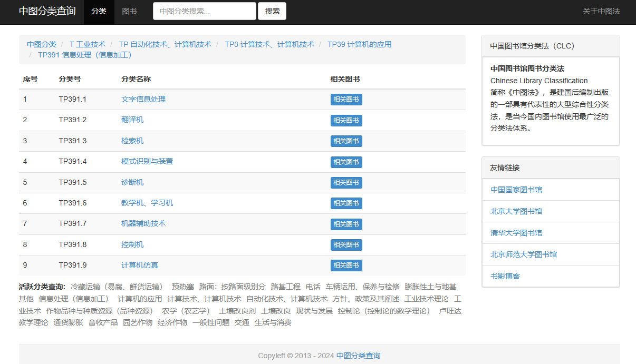This screenshot has height=364, width=636.
Task: Open 生活与消费 active query link
Action: click(273, 322)
